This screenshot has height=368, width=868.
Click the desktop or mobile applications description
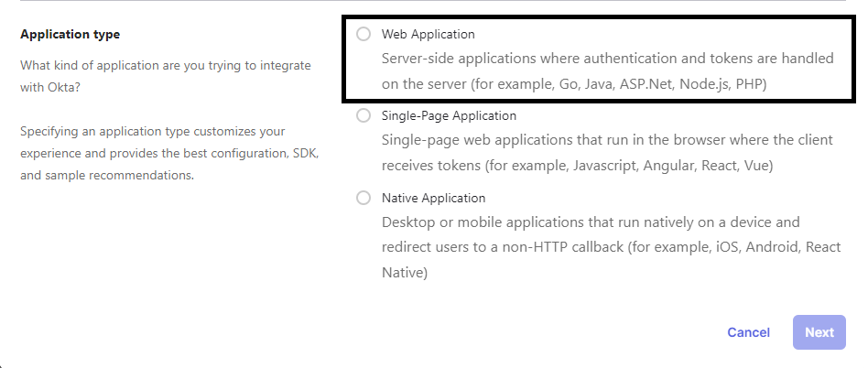pos(611,247)
